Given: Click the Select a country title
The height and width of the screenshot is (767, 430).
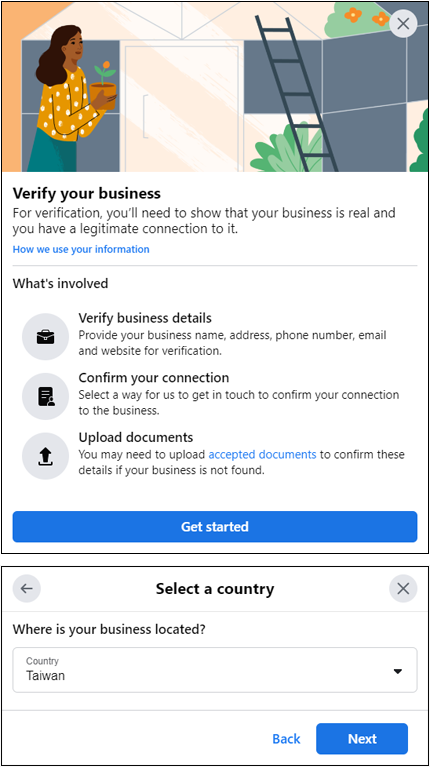Looking at the screenshot, I should pos(215,588).
